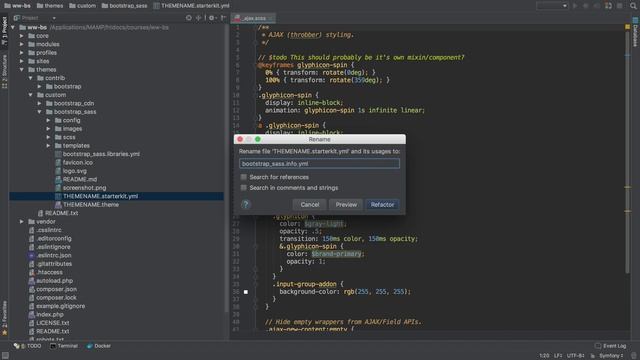Click the Search Everywhere magnifier icon

(x=633, y=6)
